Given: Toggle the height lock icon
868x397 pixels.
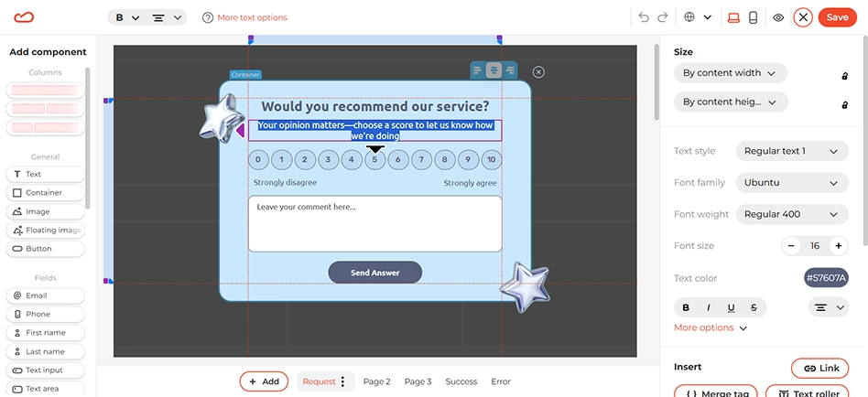Looking at the screenshot, I should click(x=845, y=104).
